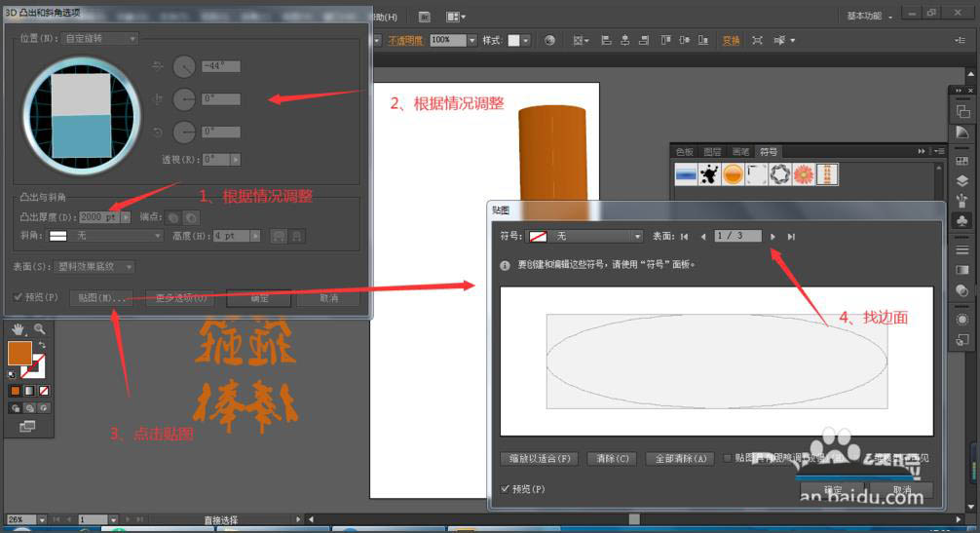Click default fill and stroke icon
The height and width of the screenshot is (533, 980).
pyautogui.click(x=12, y=375)
